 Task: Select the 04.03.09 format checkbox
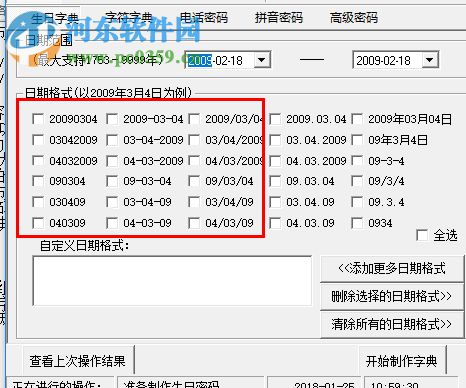[275, 223]
